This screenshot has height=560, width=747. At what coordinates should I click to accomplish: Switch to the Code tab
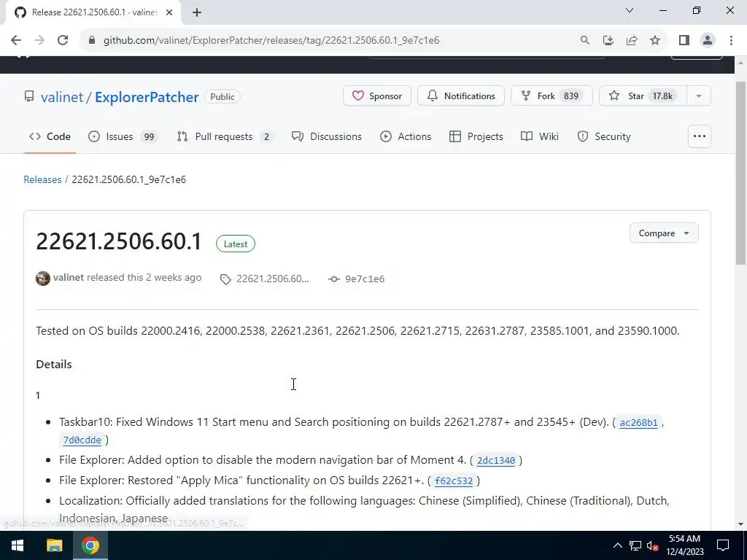(x=50, y=136)
